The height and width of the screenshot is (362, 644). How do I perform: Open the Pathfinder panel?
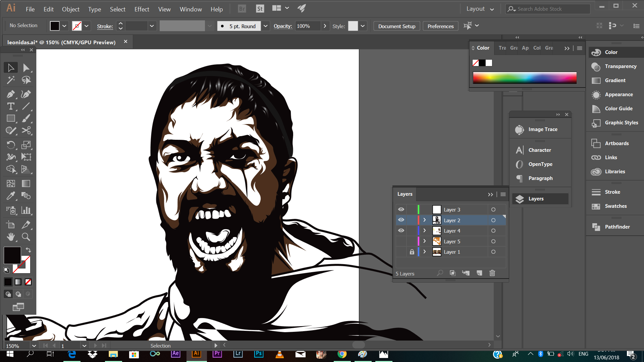tap(617, 227)
